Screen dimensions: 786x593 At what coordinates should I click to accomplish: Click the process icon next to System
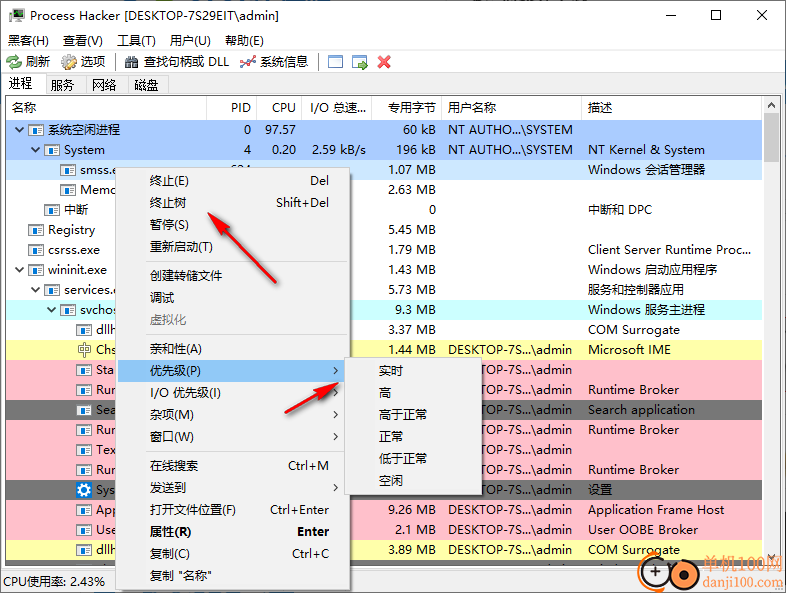[x=52, y=150]
